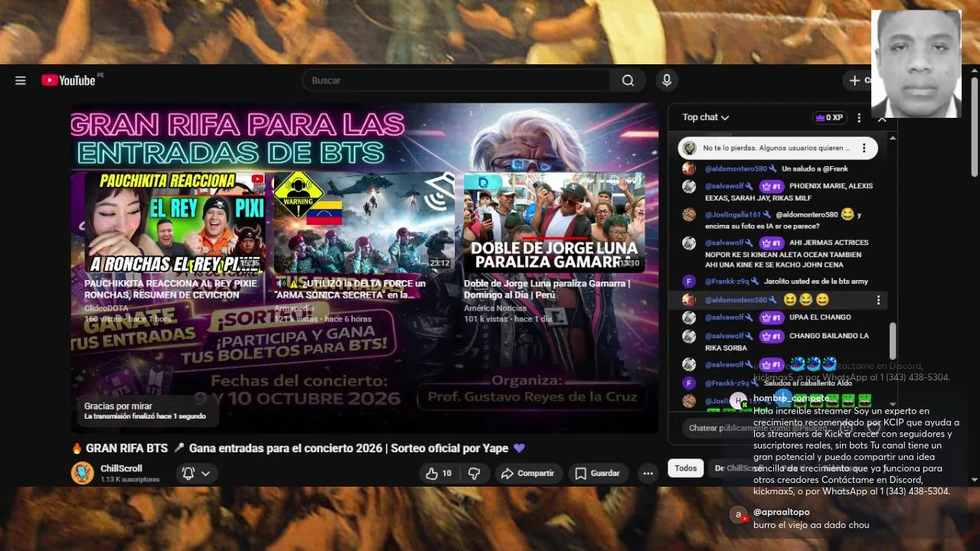Open the Create plus button
This screenshot has height=551, width=980.
[x=857, y=80]
